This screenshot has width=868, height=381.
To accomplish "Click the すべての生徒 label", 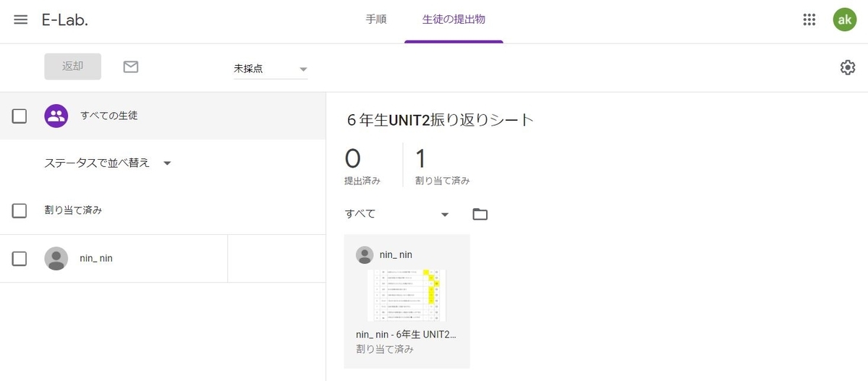I will coord(109,116).
